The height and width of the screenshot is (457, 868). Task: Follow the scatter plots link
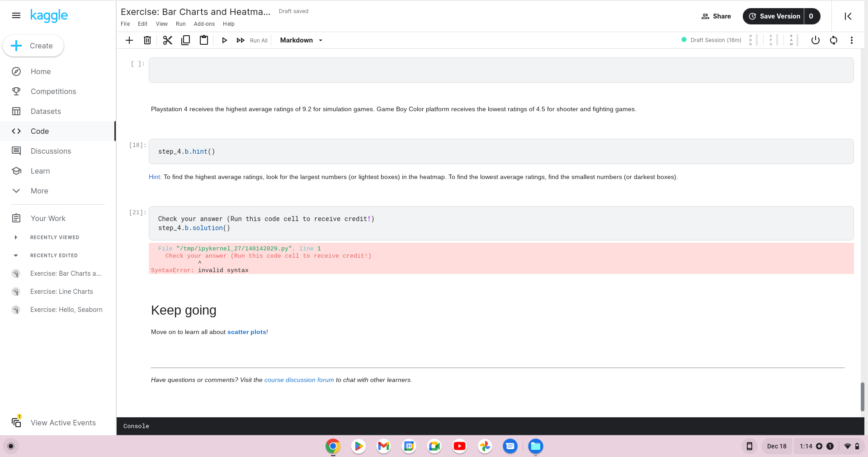[x=247, y=332]
